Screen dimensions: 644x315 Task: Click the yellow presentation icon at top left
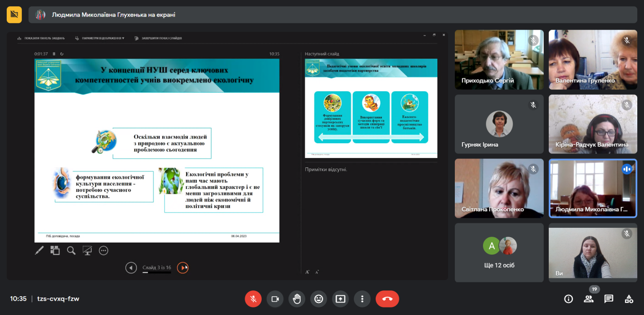(x=14, y=15)
